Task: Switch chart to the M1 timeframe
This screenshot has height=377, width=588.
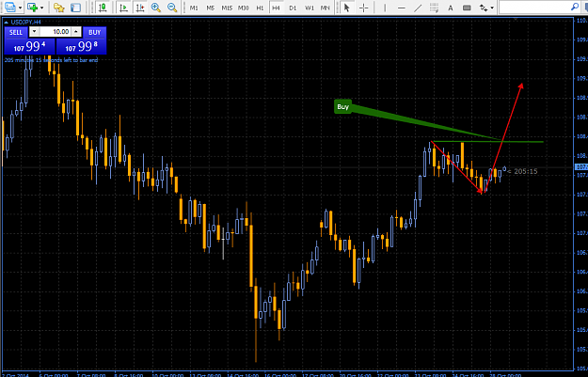Action: [x=194, y=8]
